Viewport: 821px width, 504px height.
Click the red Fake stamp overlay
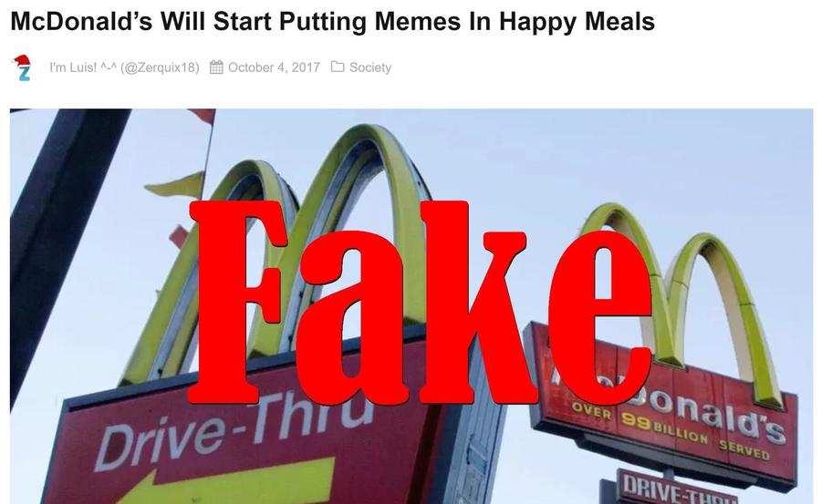pyautogui.click(x=420, y=303)
